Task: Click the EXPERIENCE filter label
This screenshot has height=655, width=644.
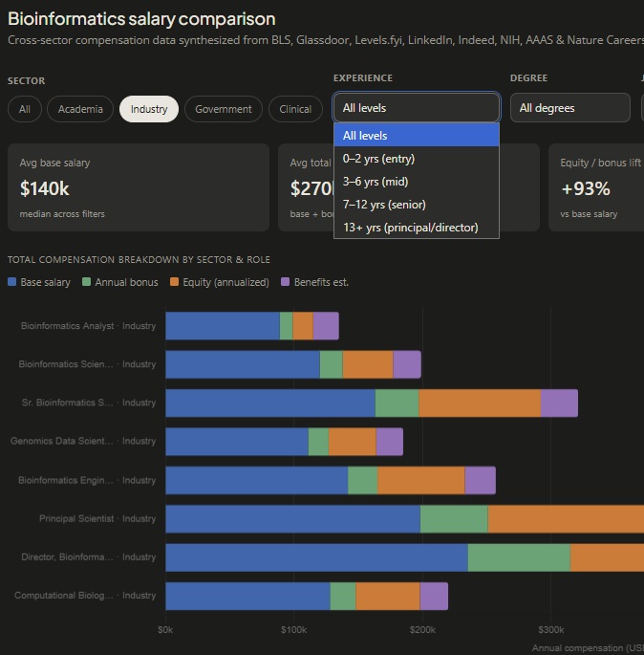Action: (x=363, y=78)
